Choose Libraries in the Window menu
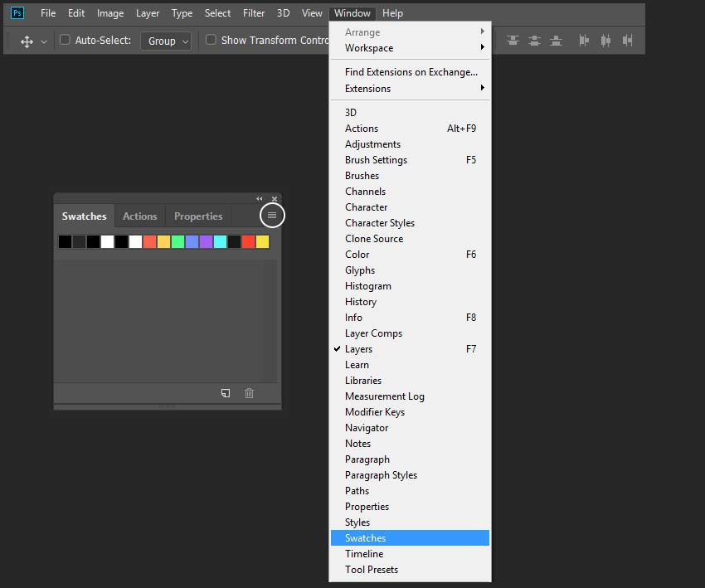 click(410, 381)
